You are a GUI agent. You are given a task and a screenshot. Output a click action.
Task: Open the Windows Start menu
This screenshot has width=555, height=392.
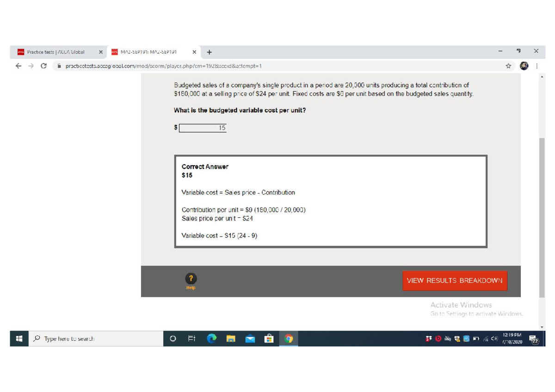point(18,338)
